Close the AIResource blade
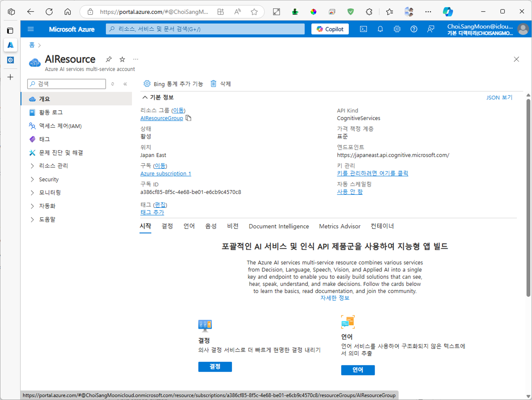 [x=516, y=59]
